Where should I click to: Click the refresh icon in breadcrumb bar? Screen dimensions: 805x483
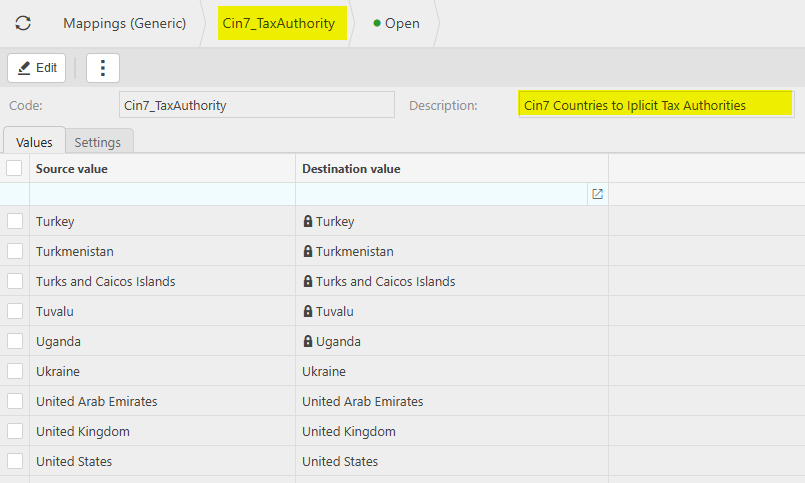click(22, 23)
